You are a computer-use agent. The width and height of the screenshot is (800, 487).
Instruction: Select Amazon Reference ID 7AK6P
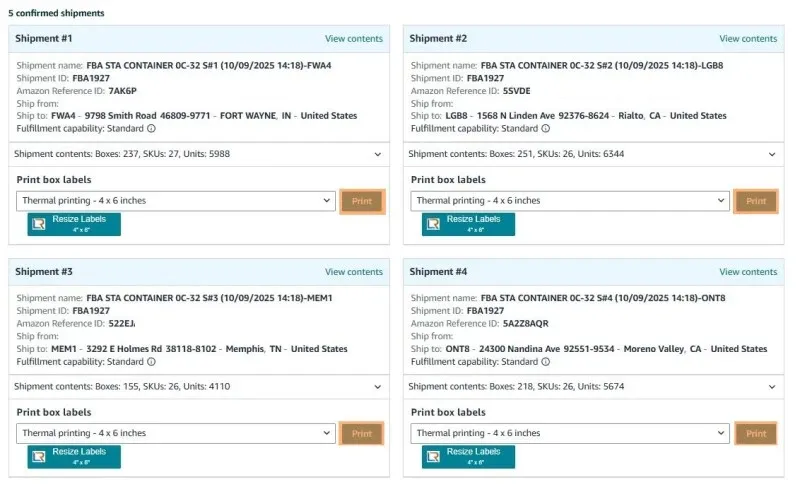click(x=122, y=91)
